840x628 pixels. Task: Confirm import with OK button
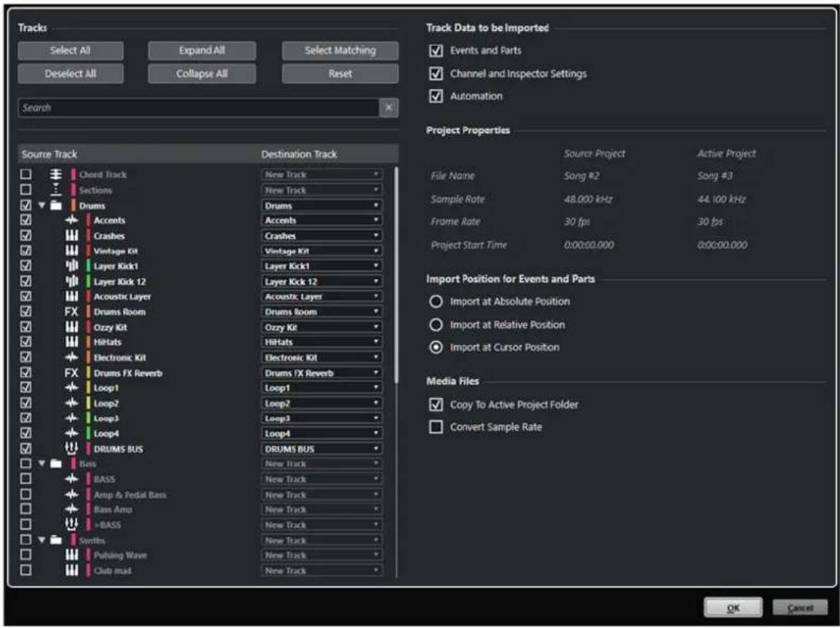click(x=733, y=607)
